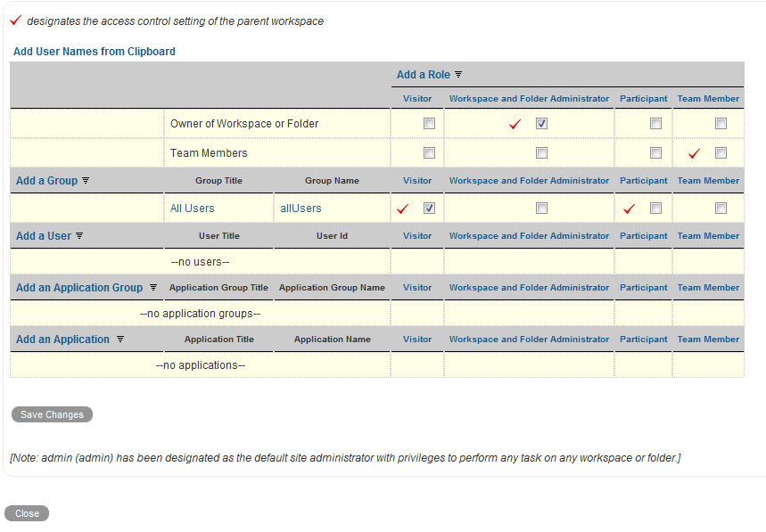Viewport: 766px width, 532px height.
Task: Check Team Member box for Team Members row
Action: [x=721, y=153]
